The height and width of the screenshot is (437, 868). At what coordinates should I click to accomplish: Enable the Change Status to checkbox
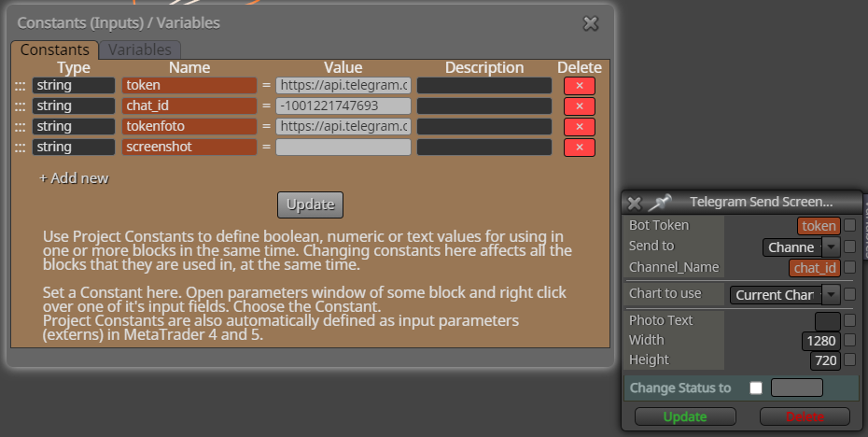click(x=756, y=388)
